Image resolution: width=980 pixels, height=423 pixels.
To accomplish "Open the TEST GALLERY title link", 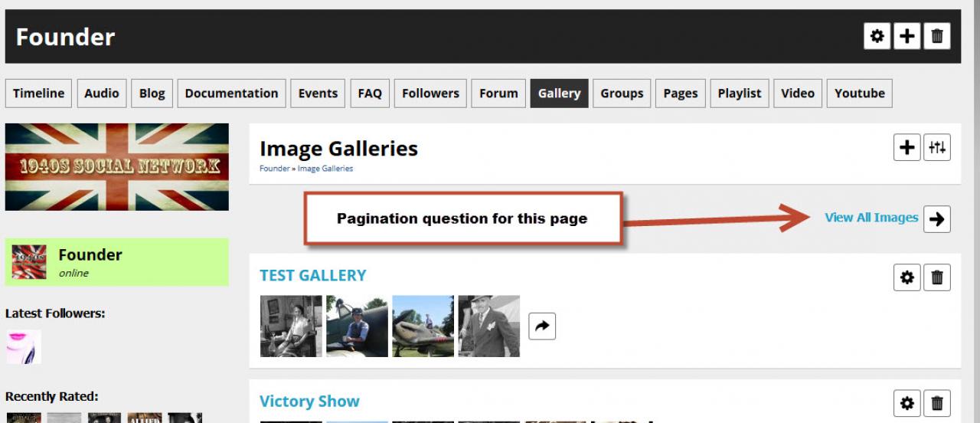I will (313, 275).
